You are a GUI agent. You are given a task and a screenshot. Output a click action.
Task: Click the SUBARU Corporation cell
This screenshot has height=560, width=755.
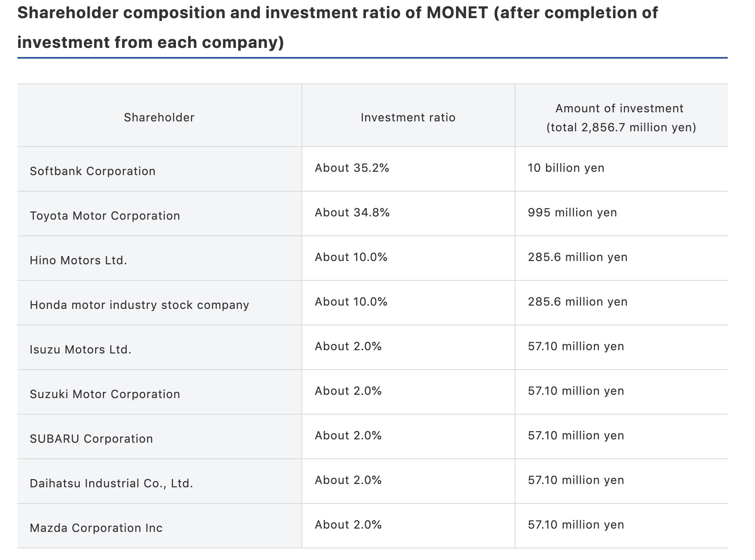[91, 439]
